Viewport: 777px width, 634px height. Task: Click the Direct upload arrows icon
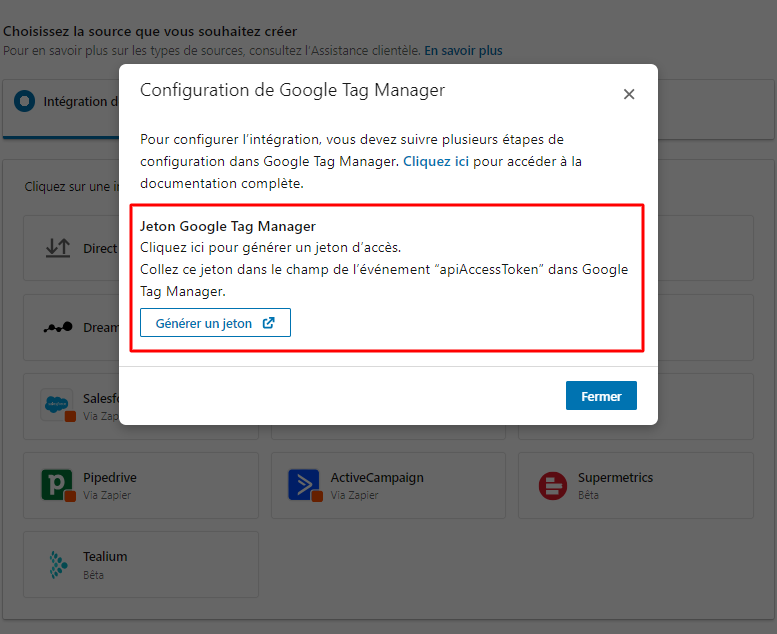[x=58, y=248]
